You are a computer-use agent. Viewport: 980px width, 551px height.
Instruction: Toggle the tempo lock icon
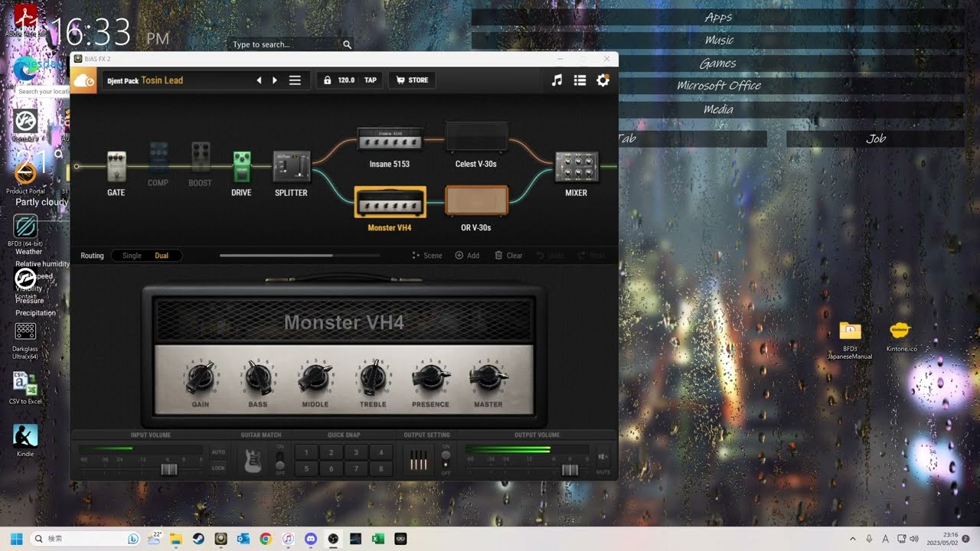pyautogui.click(x=327, y=80)
